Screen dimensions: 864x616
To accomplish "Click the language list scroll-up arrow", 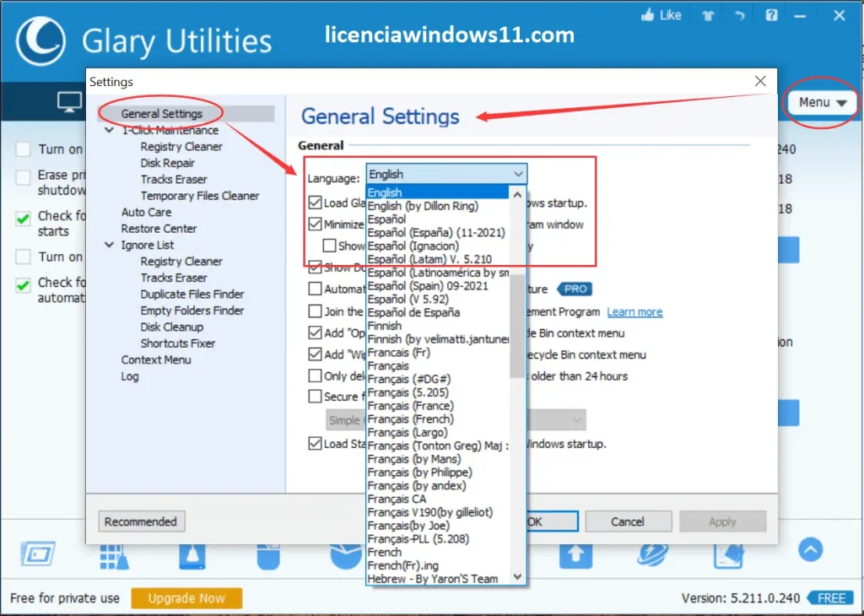I will coord(517,194).
